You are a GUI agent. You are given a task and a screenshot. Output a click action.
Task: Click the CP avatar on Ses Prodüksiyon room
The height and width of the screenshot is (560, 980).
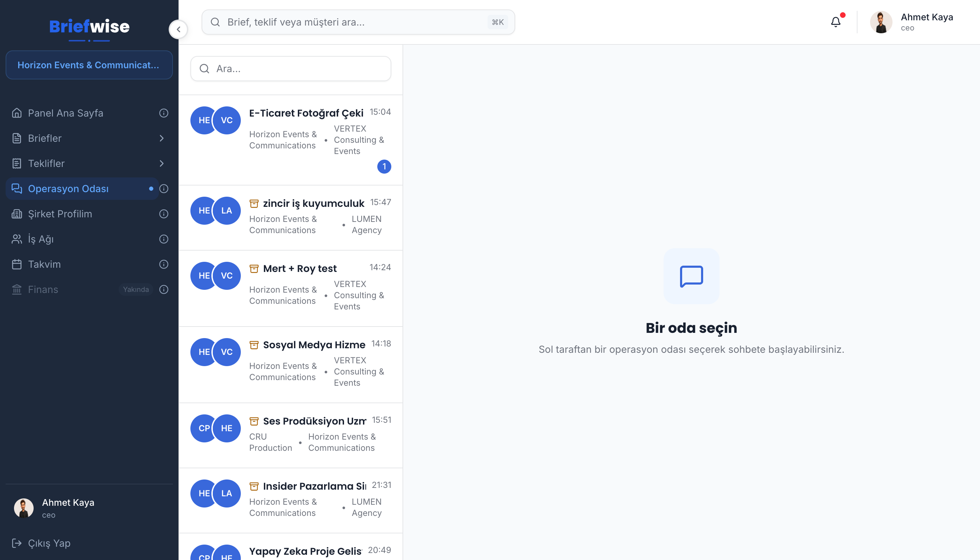click(203, 428)
